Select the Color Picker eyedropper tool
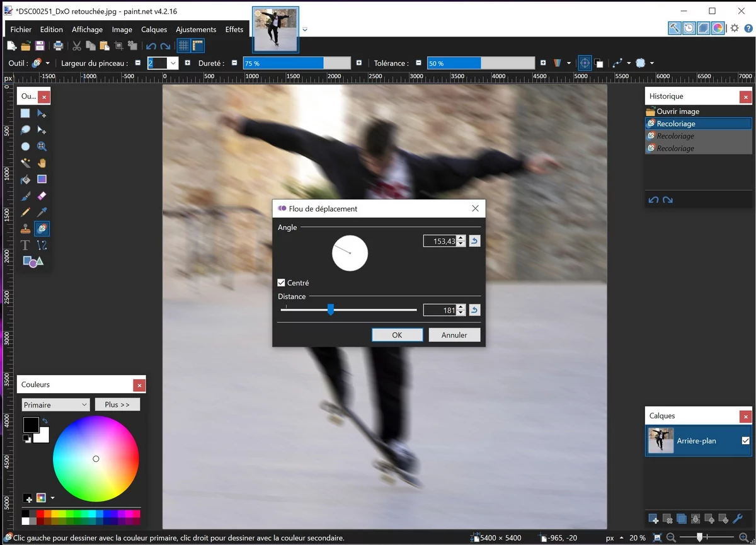Viewport: 756px width, 545px height. 42,212
